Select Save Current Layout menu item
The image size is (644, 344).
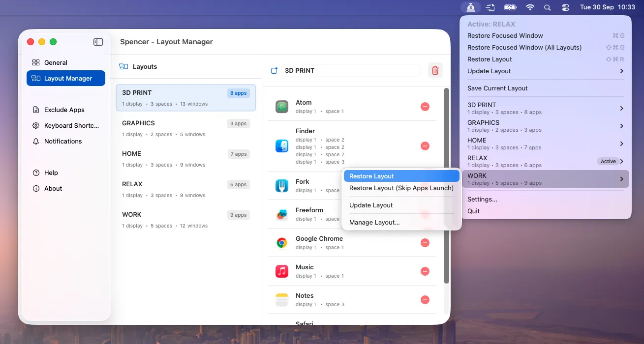point(497,88)
